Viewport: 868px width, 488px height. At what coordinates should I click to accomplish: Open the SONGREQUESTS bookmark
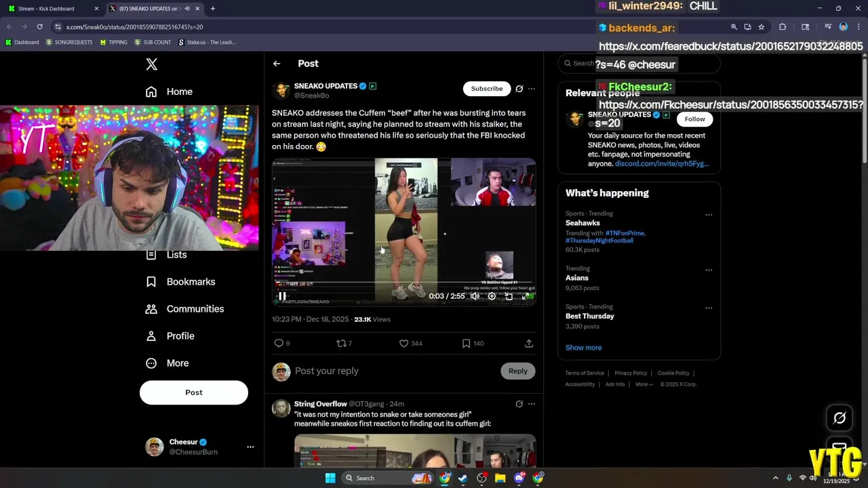pyautogui.click(x=71, y=42)
